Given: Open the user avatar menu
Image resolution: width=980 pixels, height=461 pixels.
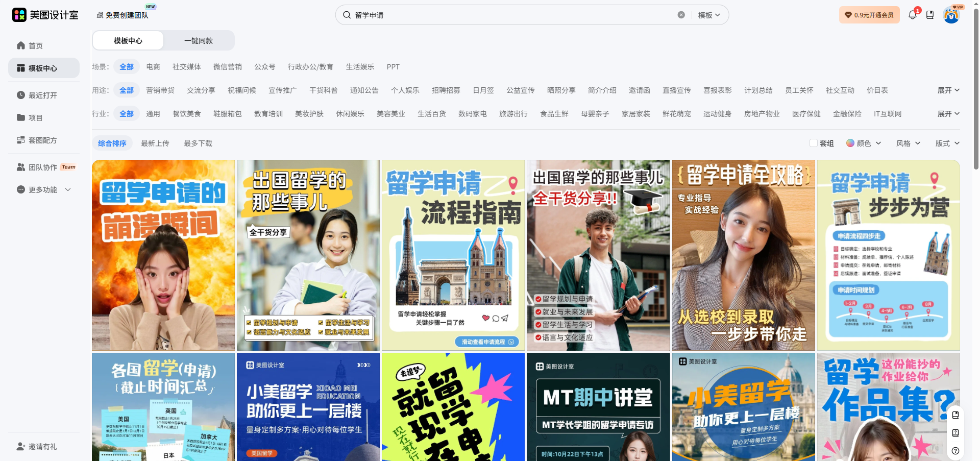Looking at the screenshot, I should pyautogui.click(x=951, y=15).
